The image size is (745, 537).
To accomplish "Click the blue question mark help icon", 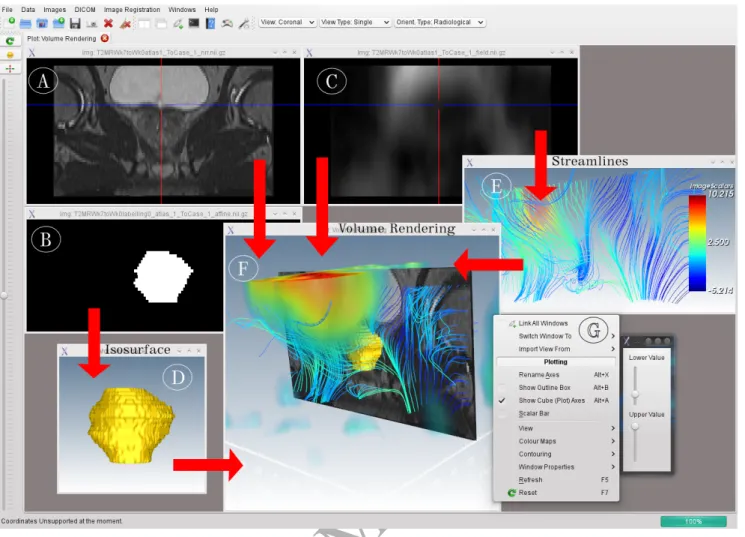I will pyautogui.click(x=210, y=23).
